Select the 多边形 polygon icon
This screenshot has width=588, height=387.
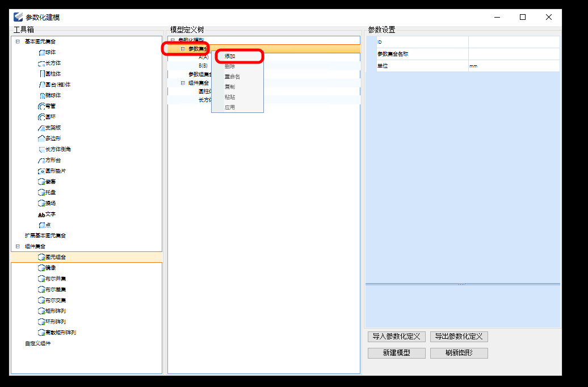coord(41,139)
